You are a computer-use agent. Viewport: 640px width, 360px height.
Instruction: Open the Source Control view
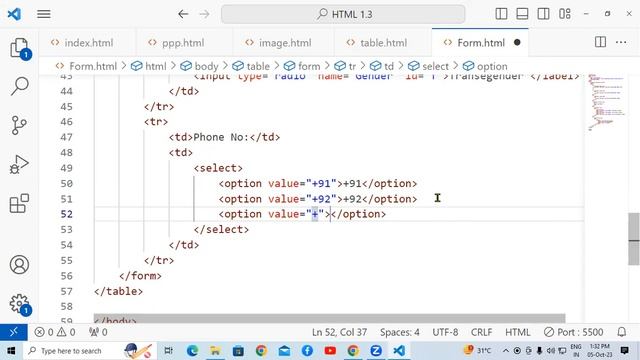point(19,125)
